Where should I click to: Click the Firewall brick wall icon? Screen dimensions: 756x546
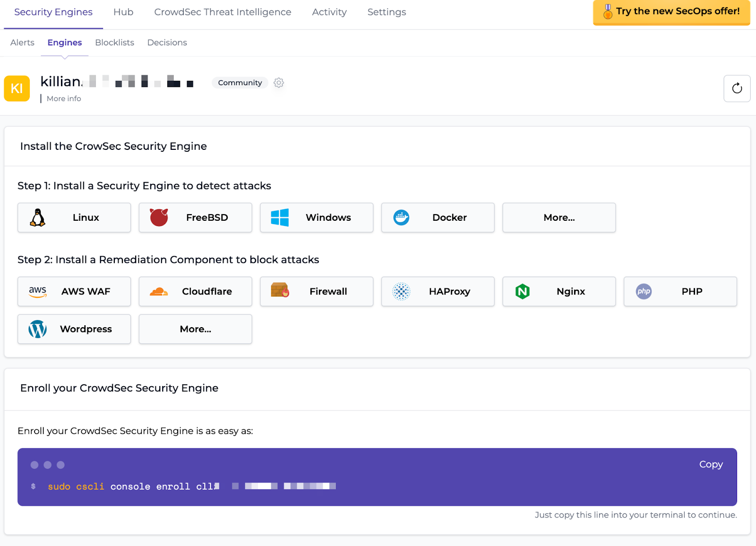pyautogui.click(x=280, y=290)
